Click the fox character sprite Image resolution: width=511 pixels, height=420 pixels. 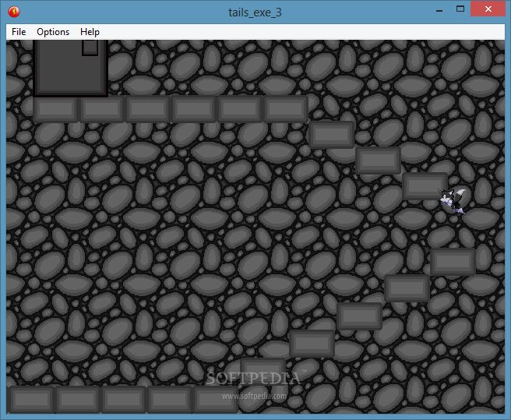(x=453, y=201)
